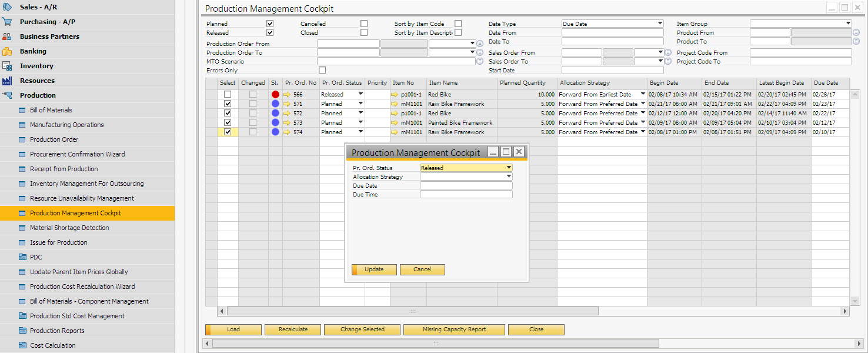This screenshot has height=353, width=868.
Task: Enable the Cancelled filter checkbox
Action: [364, 24]
